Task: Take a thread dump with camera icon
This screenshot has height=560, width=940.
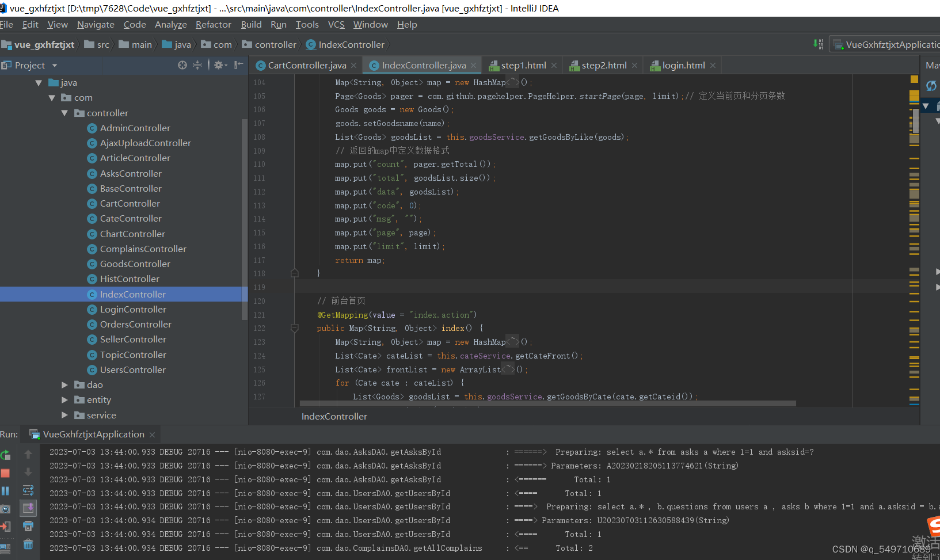Action: 6,508
